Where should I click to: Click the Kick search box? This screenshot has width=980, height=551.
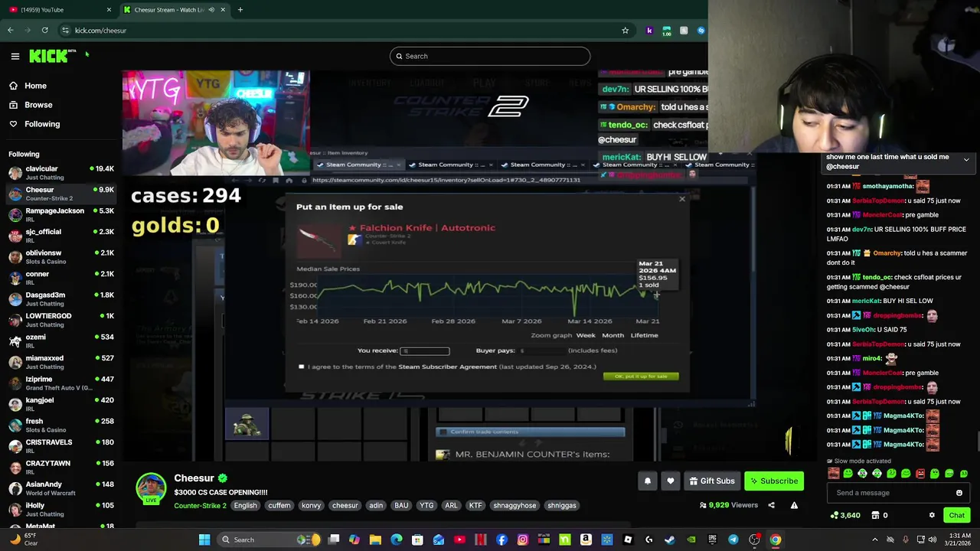[490, 56]
